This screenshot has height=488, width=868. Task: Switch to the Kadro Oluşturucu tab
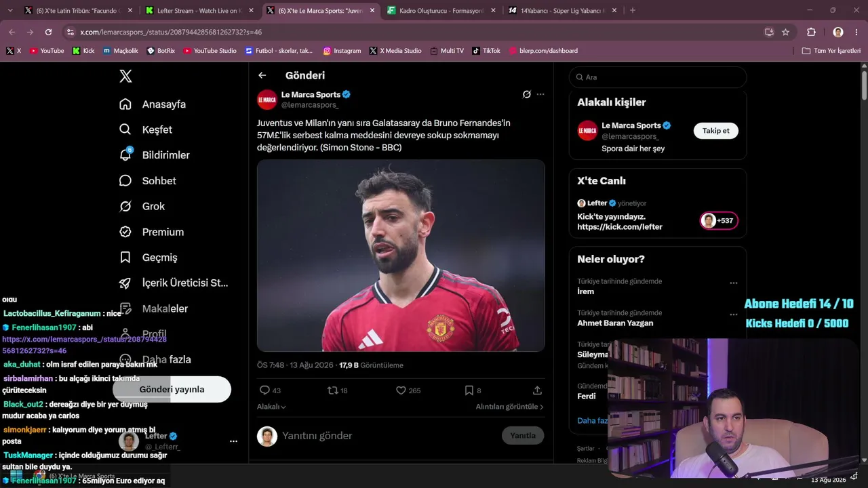441,11
